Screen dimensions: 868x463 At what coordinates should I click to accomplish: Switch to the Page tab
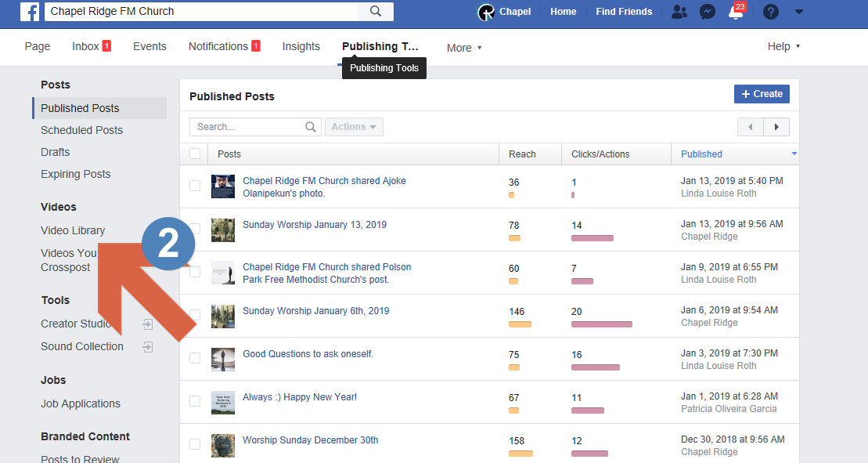38,46
